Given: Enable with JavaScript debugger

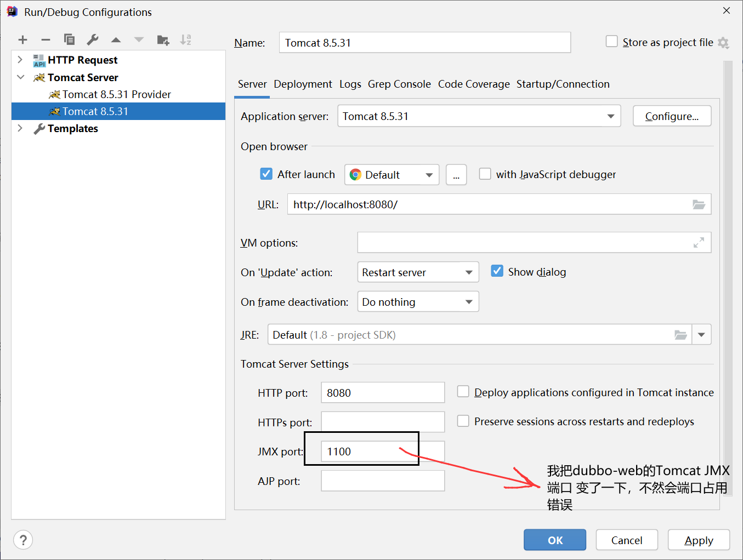Looking at the screenshot, I should [x=485, y=174].
